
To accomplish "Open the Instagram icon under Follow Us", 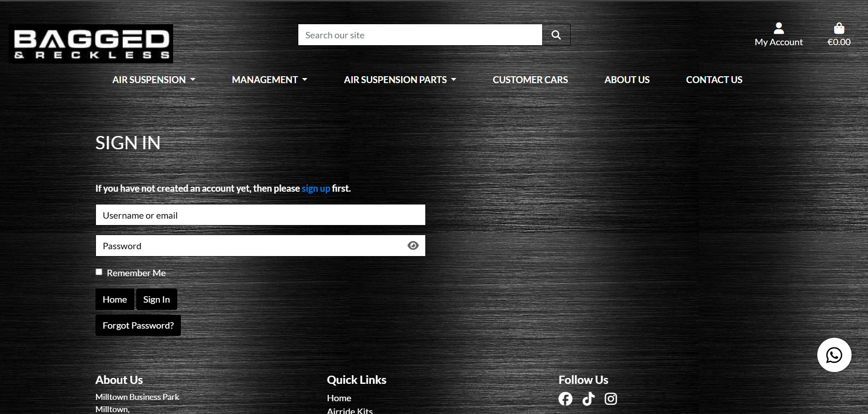I will tap(611, 398).
